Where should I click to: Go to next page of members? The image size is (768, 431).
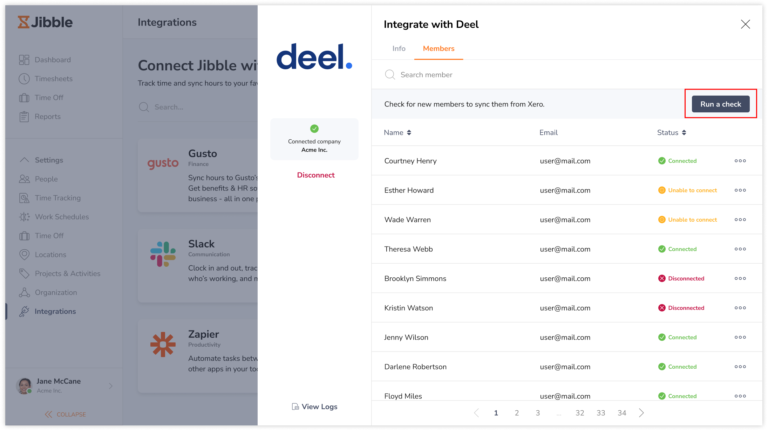tap(641, 412)
